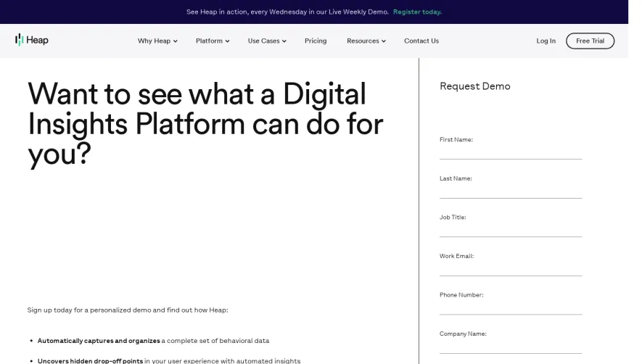
Task: Click the Request Demo form heading
Action: 475,86
